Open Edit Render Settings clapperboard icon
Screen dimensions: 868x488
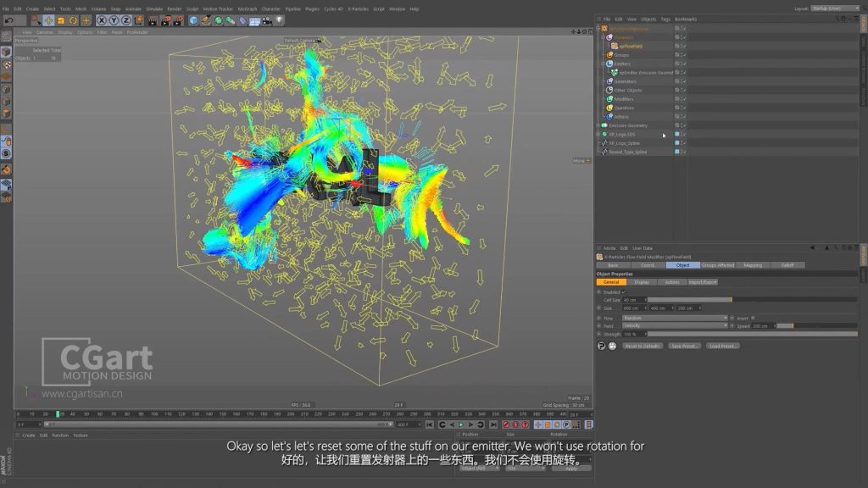pyautogui.click(x=178, y=20)
